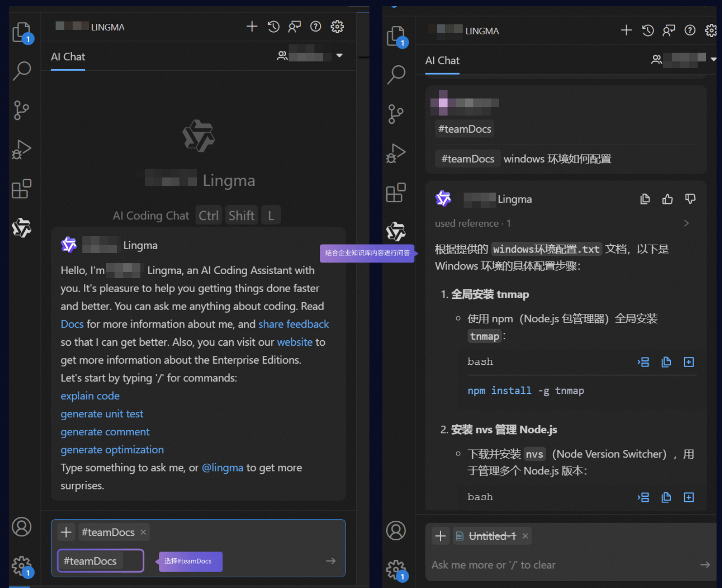This screenshot has width=722, height=588.
Task: Create new file from npm install block
Action: [689, 362]
